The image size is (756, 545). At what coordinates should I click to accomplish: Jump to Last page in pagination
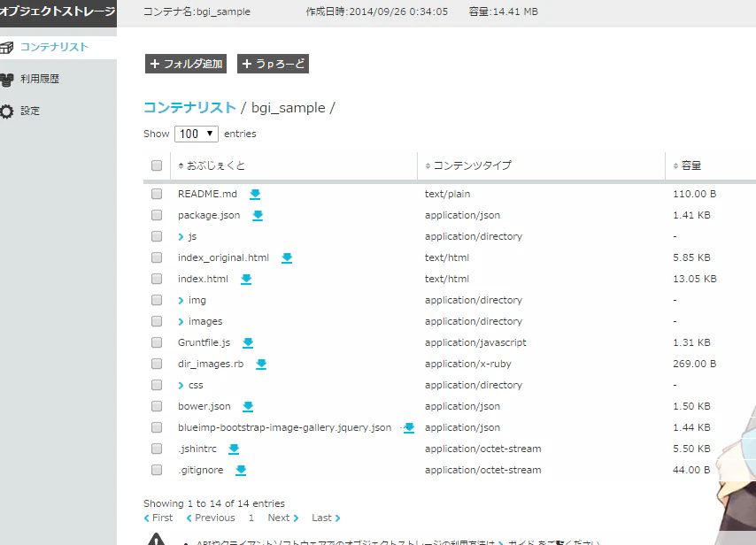[x=326, y=518]
